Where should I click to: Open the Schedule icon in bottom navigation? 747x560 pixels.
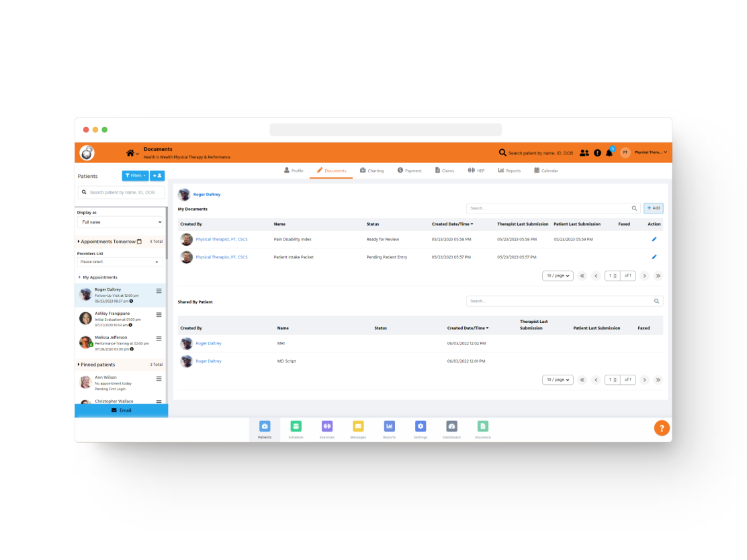296,427
